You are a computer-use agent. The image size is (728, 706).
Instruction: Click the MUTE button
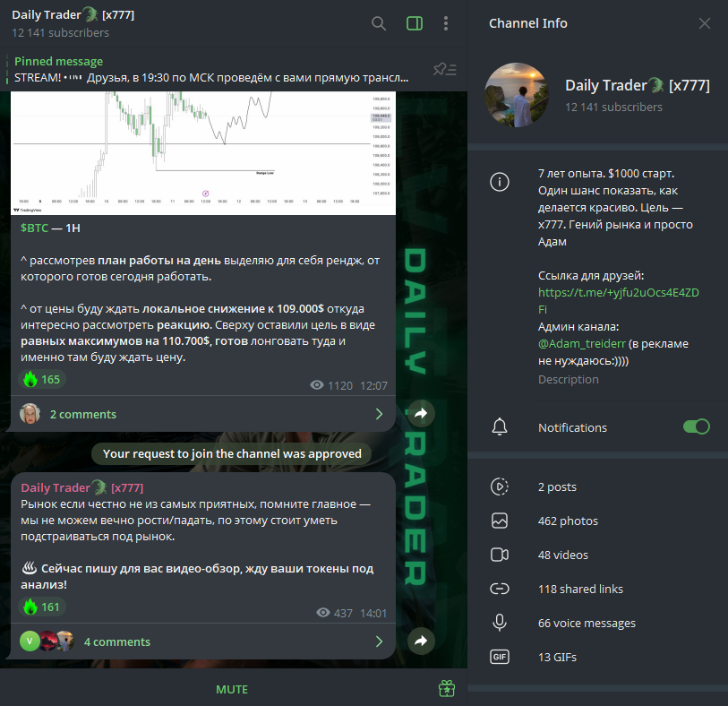tap(232, 689)
